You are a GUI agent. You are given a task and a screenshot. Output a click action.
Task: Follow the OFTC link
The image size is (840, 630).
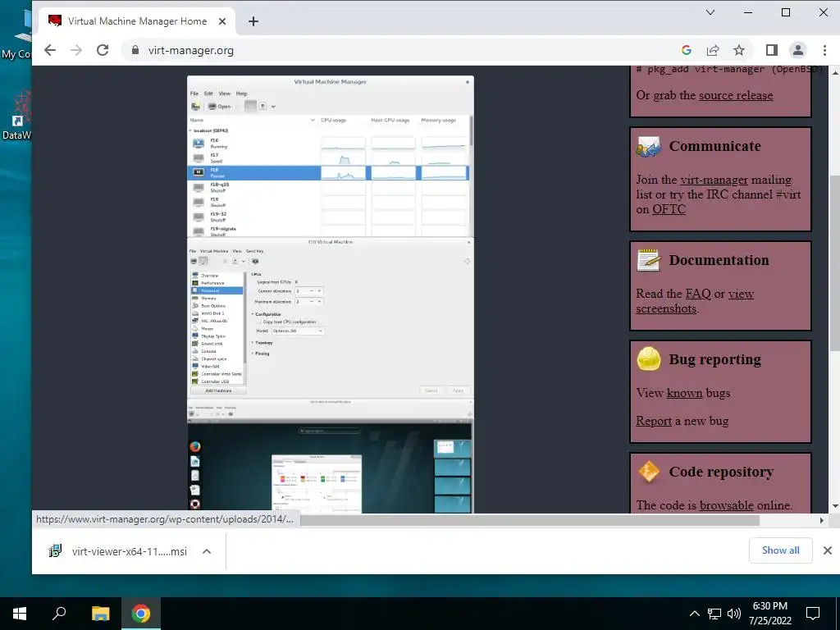pos(669,209)
